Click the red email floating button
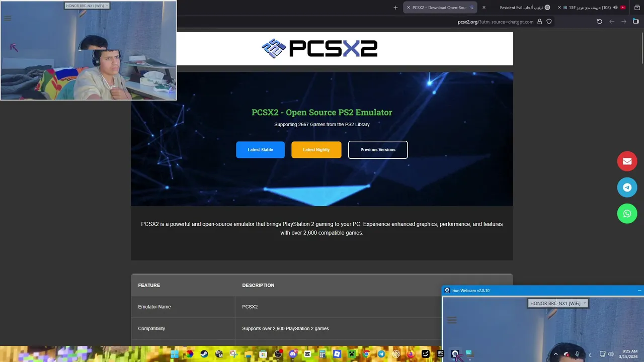 pyautogui.click(x=627, y=161)
